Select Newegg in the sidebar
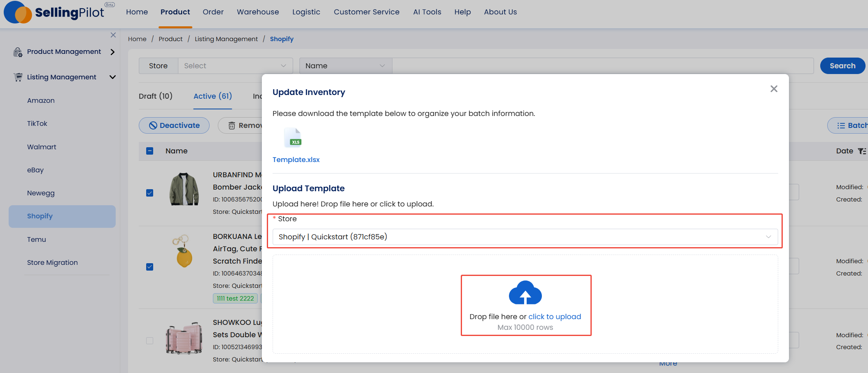 pyautogui.click(x=41, y=193)
